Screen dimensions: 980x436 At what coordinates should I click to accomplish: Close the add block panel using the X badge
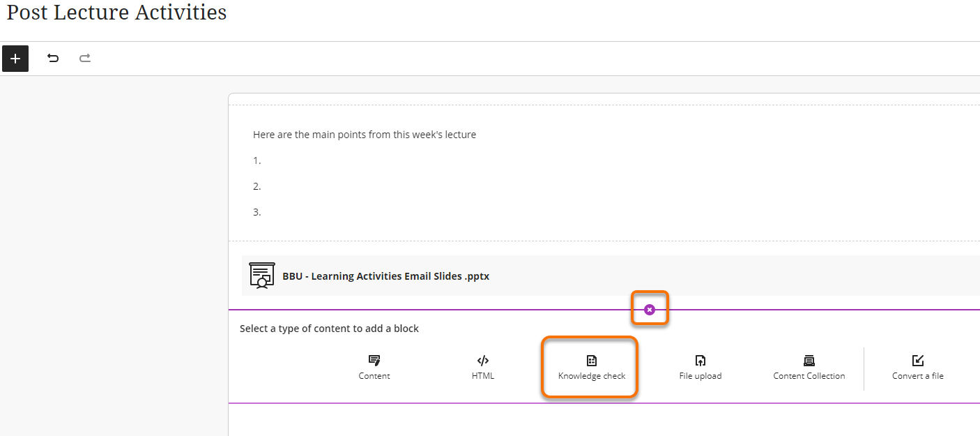tap(650, 308)
